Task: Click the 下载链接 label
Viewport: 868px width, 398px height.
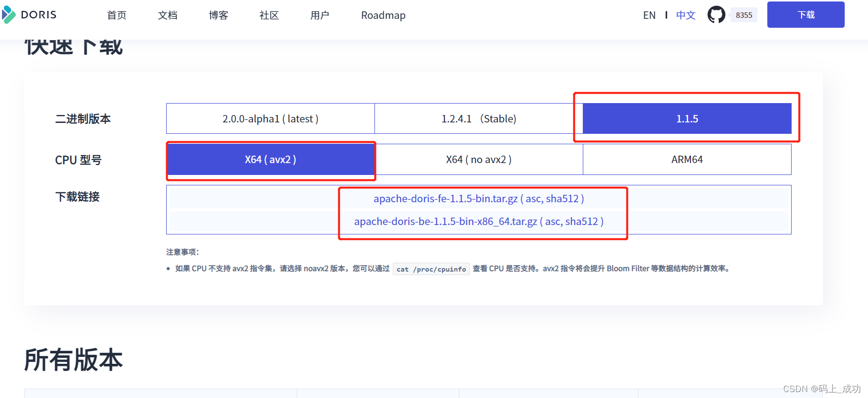Action: pyautogui.click(x=77, y=197)
